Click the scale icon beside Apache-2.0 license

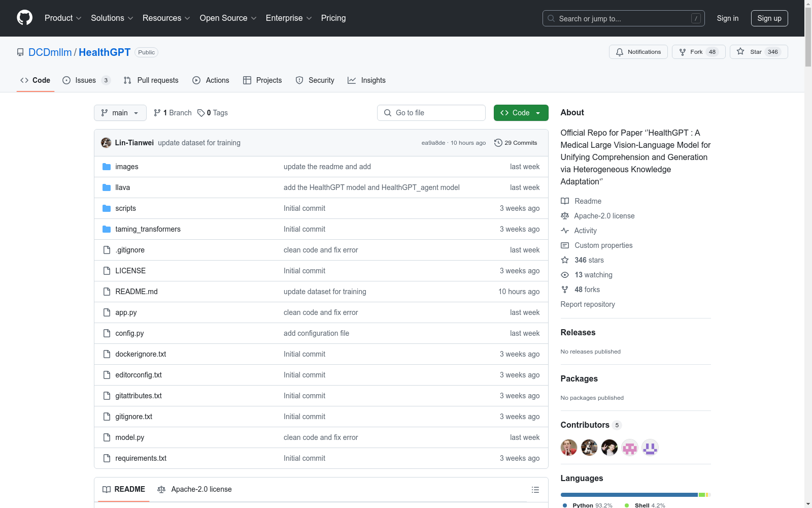coord(565,216)
